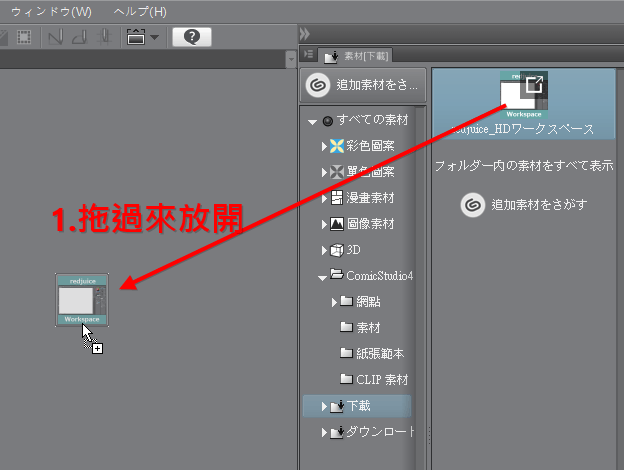Viewport: 624px width, 470px height.
Task: Select the 漫畫素材 category
Action: click(x=370, y=198)
